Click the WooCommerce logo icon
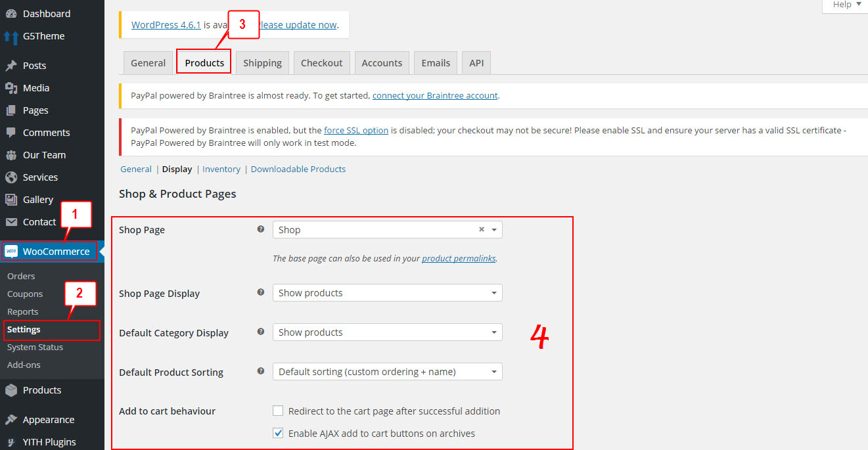Viewport: 868px width, 450px height. [11, 252]
